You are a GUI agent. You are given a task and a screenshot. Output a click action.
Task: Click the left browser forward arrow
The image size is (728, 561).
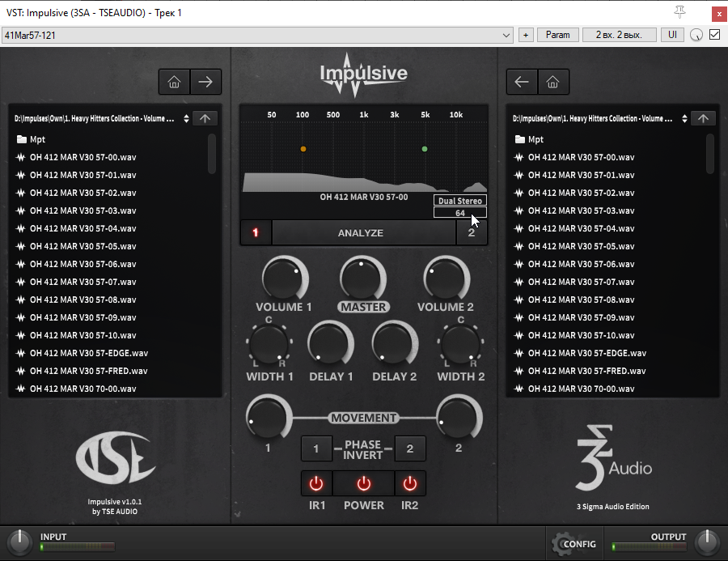pos(205,82)
